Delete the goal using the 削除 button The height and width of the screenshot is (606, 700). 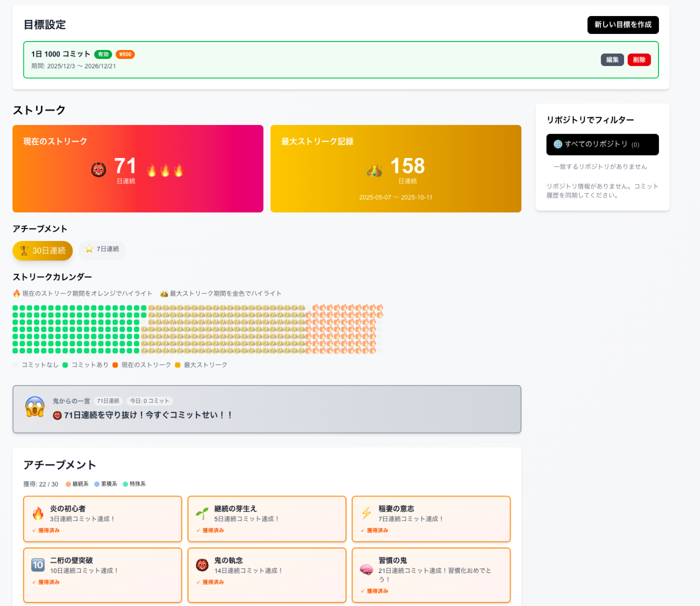point(639,59)
